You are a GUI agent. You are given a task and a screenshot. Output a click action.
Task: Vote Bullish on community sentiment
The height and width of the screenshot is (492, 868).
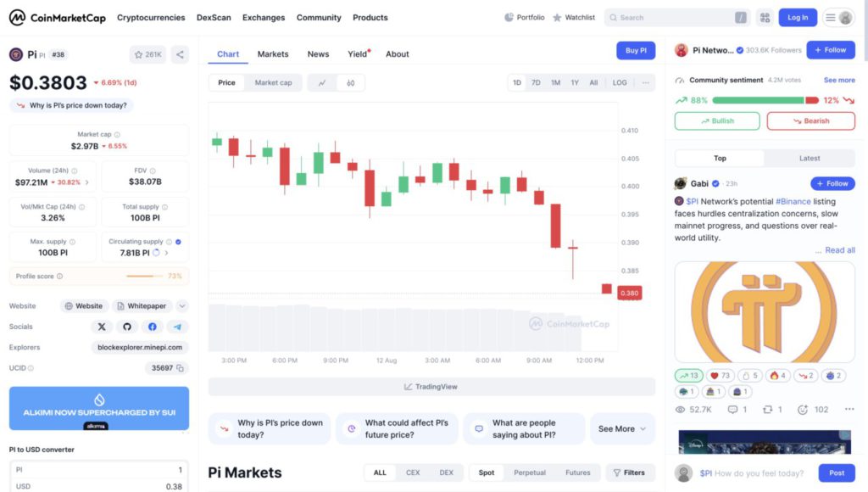point(717,121)
